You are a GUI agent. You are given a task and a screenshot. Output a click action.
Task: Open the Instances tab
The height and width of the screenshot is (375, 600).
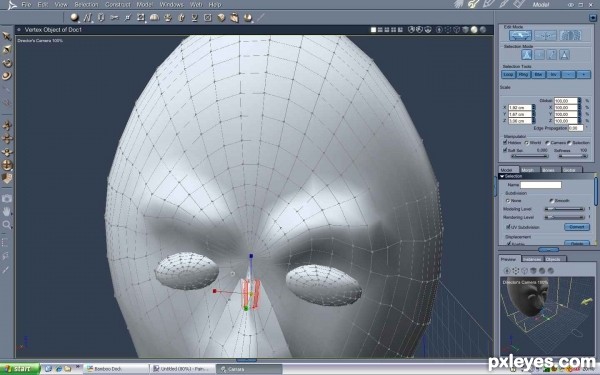click(x=532, y=259)
